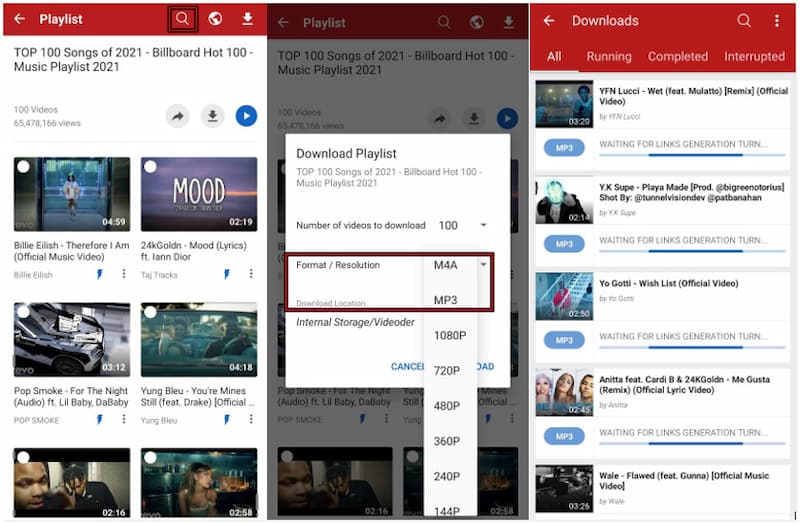The width and height of the screenshot is (800, 524).
Task: Choose M4A format from the list
Action: click(x=445, y=265)
